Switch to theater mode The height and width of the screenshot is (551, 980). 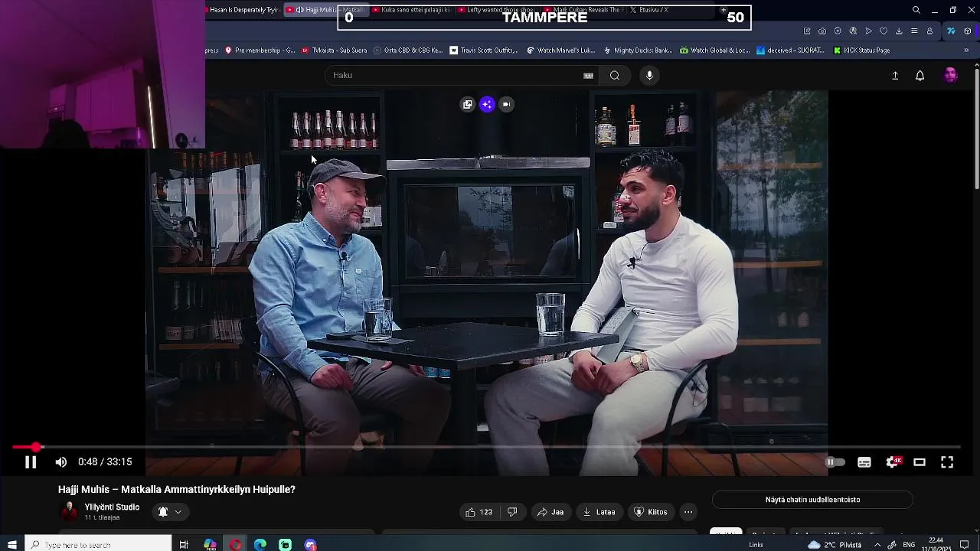coord(920,462)
